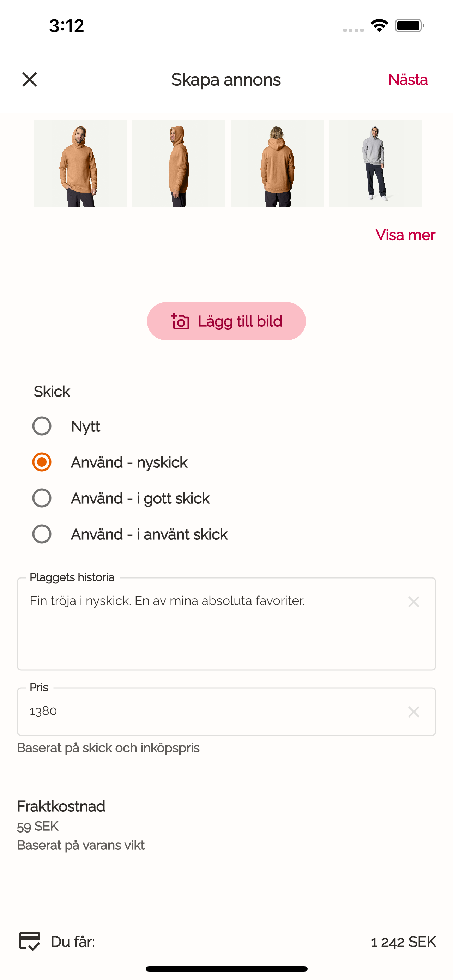The height and width of the screenshot is (980, 453).
Task: Clear the Plaggets historia text field
Action: point(413,602)
